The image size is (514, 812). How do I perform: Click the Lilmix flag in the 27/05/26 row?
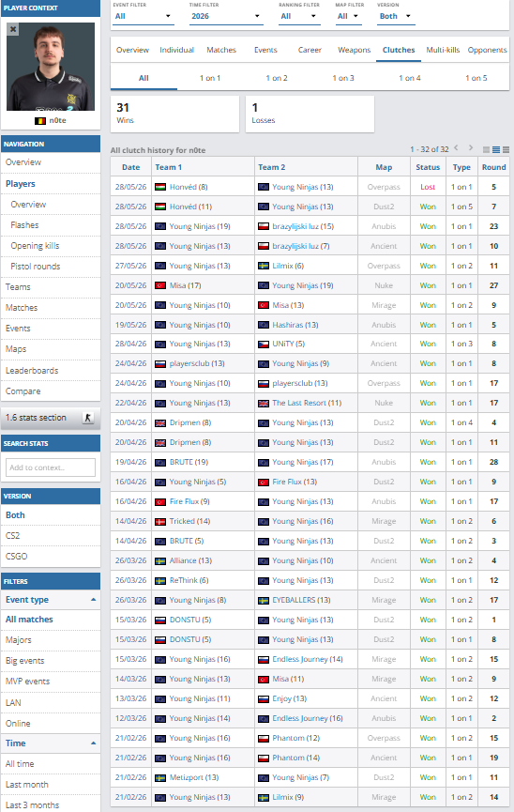tap(264, 266)
